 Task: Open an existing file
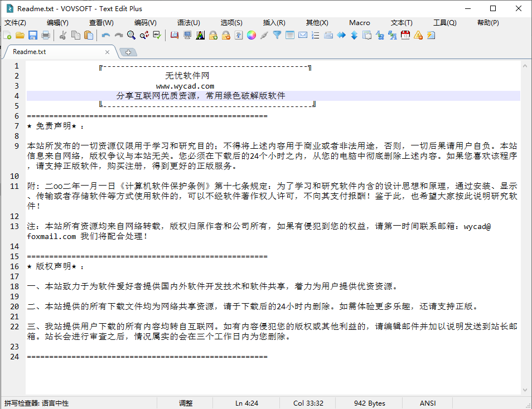pyautogui.click(x=21, y=35)
